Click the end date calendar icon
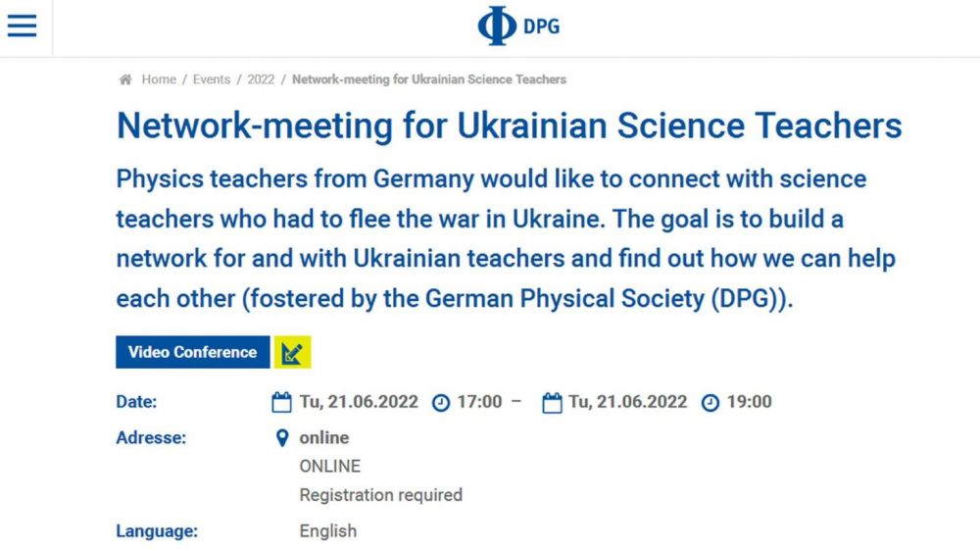 pos(552,402)
